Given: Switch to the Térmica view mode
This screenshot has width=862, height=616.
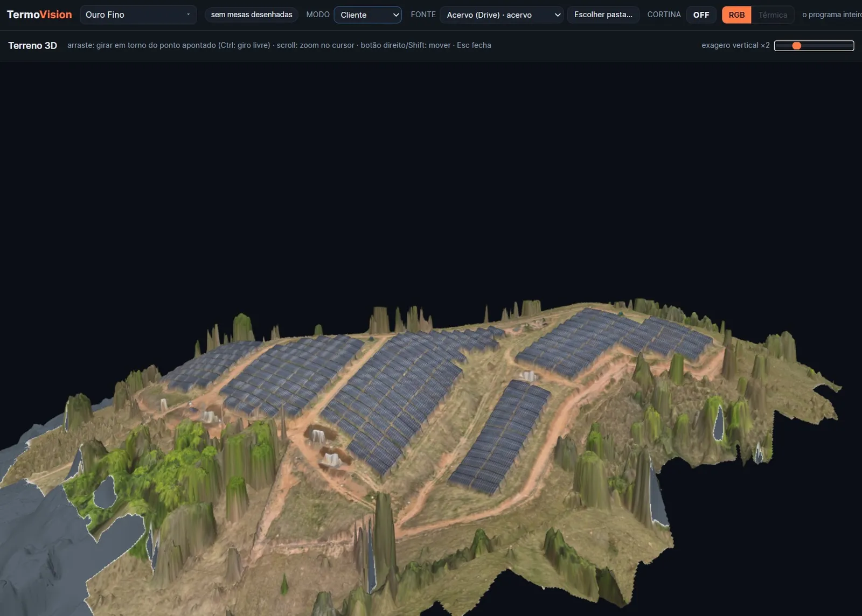Looking at the screenshot, I should [773, 15].
